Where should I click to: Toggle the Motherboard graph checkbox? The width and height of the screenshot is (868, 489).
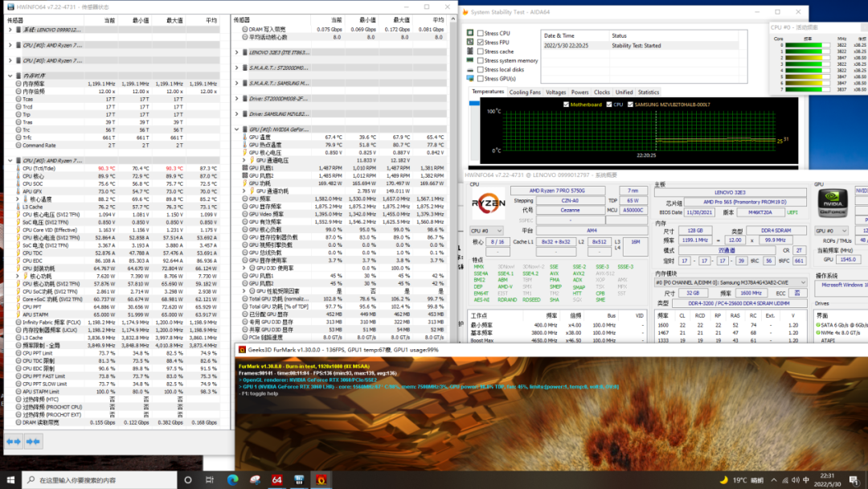point(566,104)
